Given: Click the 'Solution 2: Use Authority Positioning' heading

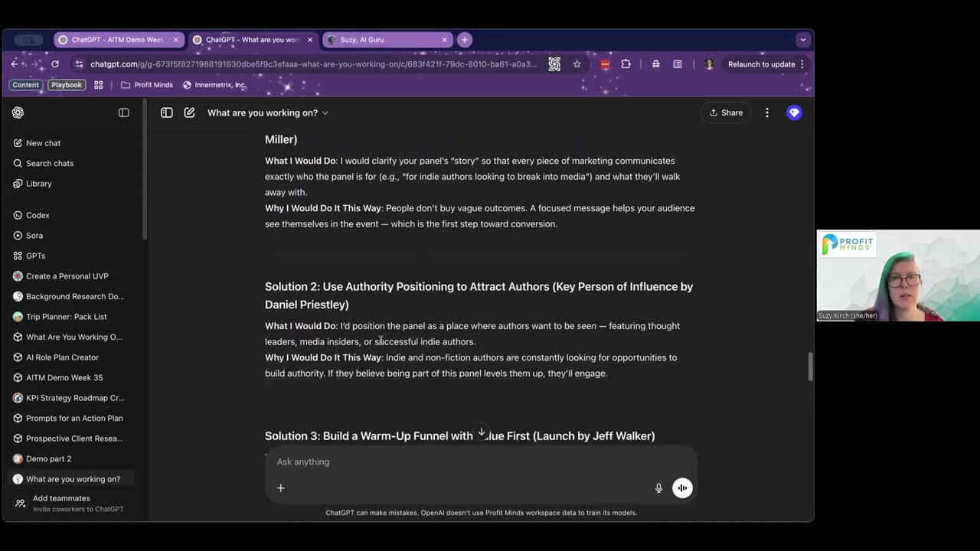Looking at the screenshot, I should (x=479, y=295).
